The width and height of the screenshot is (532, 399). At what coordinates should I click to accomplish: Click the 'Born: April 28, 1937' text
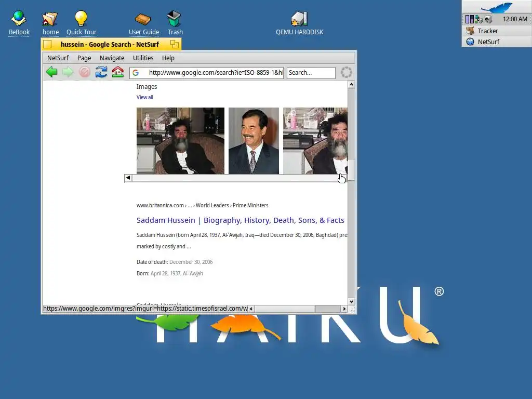click(170, 273)
